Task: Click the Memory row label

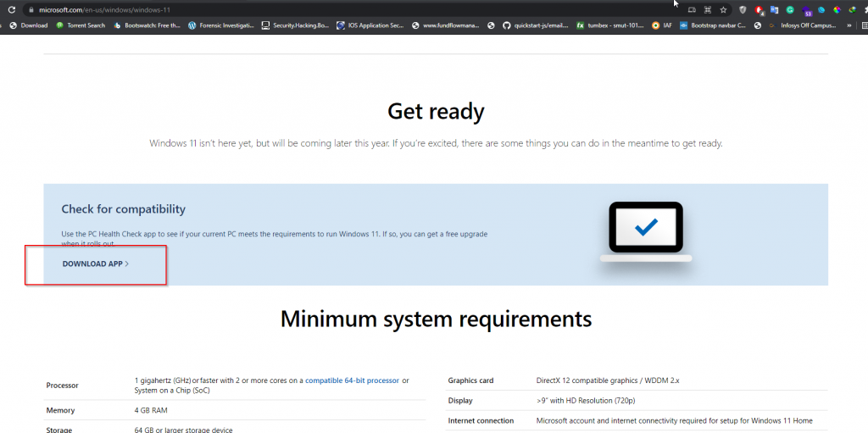Action: 60,410
